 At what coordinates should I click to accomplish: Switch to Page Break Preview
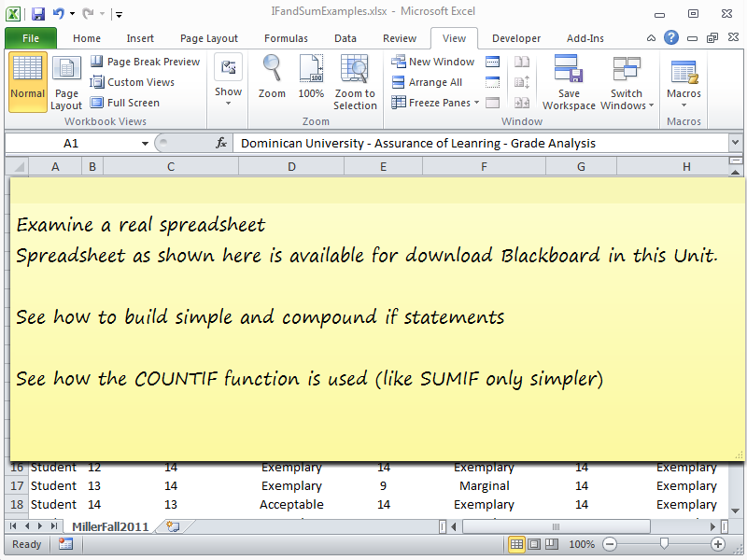[145, 62]
